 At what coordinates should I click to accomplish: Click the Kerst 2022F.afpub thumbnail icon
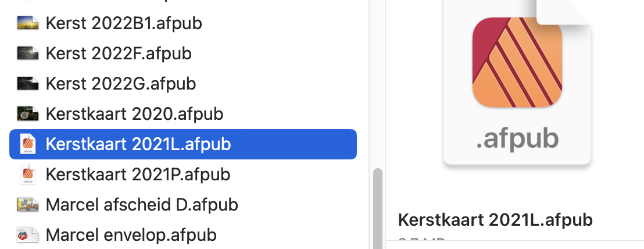(x=27, y=54)
